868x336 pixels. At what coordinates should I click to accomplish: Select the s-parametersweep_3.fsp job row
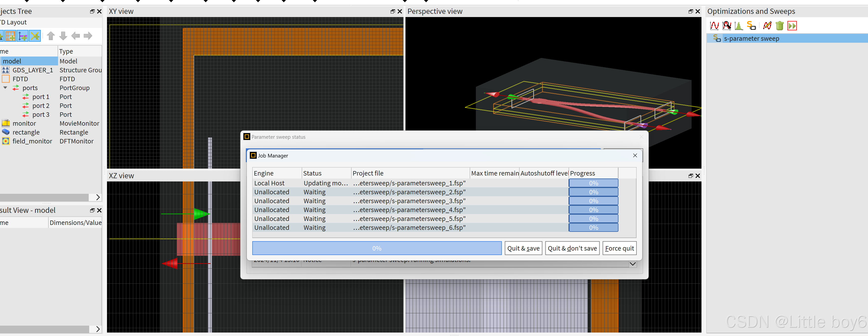pos(409,201)
